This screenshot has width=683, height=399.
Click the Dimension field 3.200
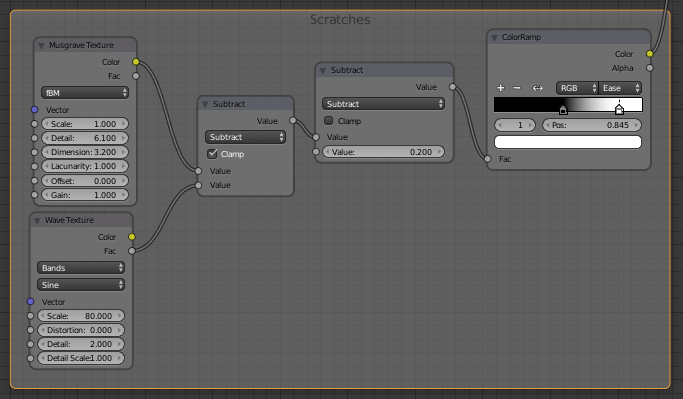(85, 152)
